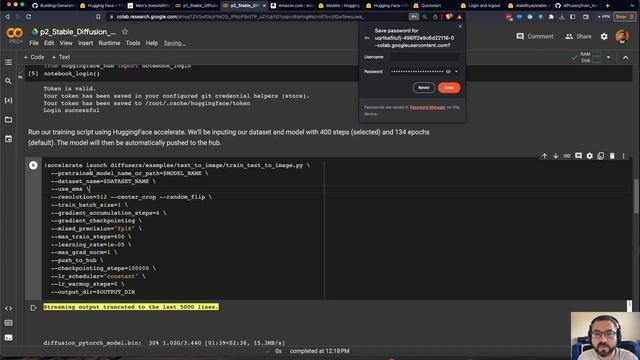
Task: Click the browser address bar URL
Action: pyautogui.click(x=241, y=17)
